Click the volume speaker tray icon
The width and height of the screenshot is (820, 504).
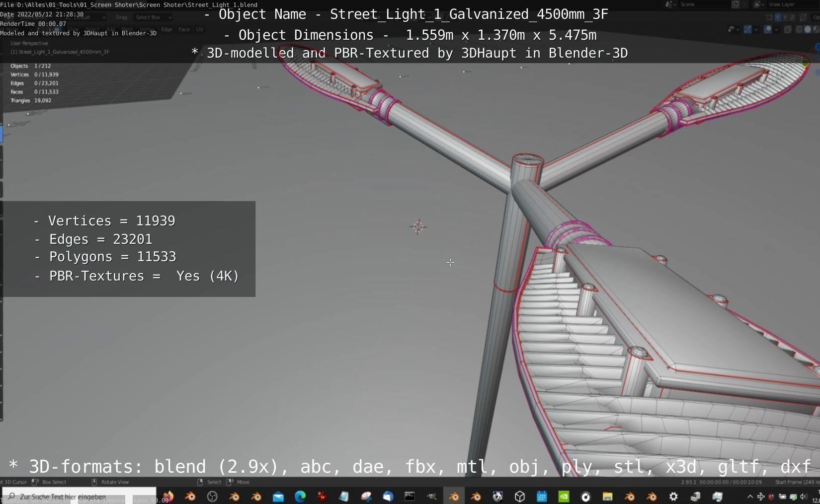coord(804,497)
